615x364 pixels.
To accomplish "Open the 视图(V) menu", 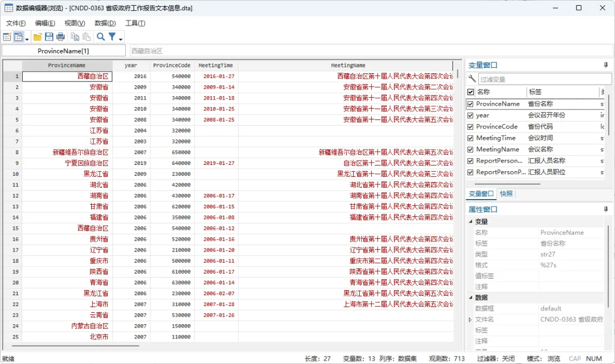I will click(x=75, y=23).
